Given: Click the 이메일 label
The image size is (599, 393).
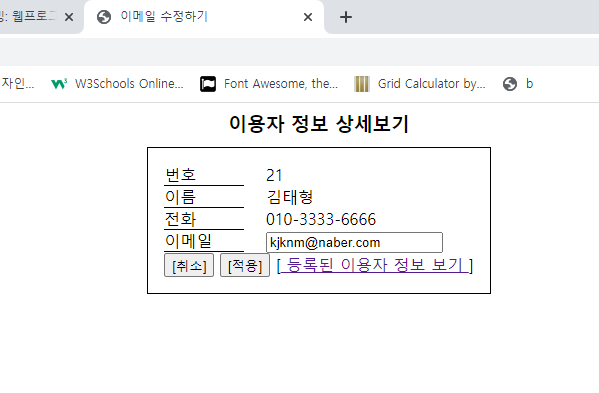Looking at the screenshot, I should coord(188,241).
